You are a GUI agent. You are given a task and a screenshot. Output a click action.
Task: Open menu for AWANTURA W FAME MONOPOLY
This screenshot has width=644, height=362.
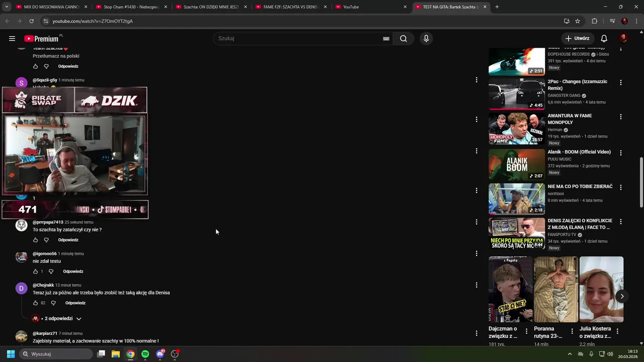click(x=620, y=117)
